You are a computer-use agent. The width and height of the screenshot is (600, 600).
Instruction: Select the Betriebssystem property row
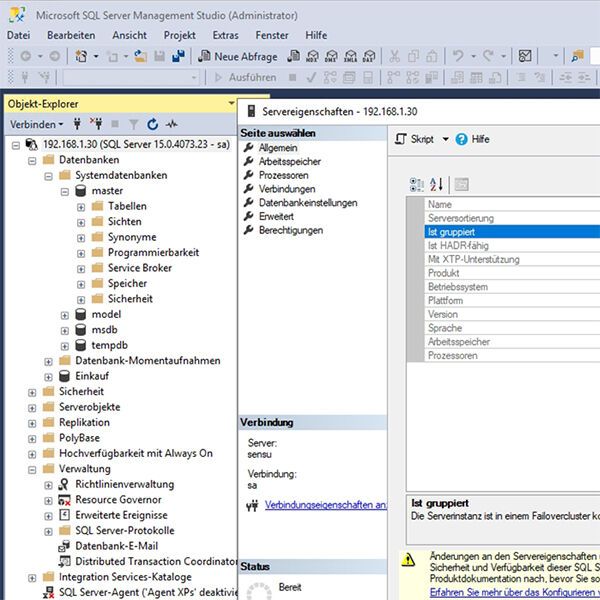(512, 287)
